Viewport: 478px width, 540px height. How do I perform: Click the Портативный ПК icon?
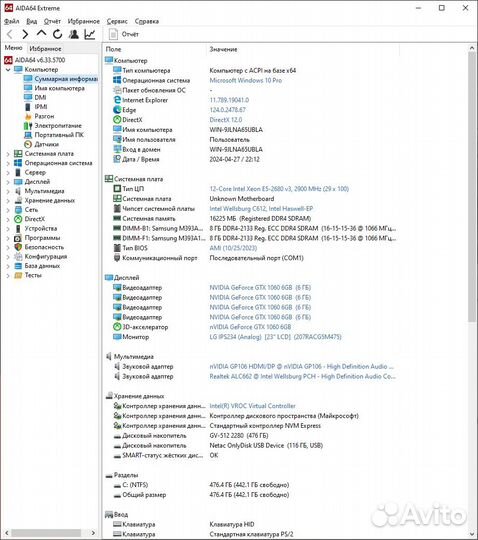[x=28, y=135]
